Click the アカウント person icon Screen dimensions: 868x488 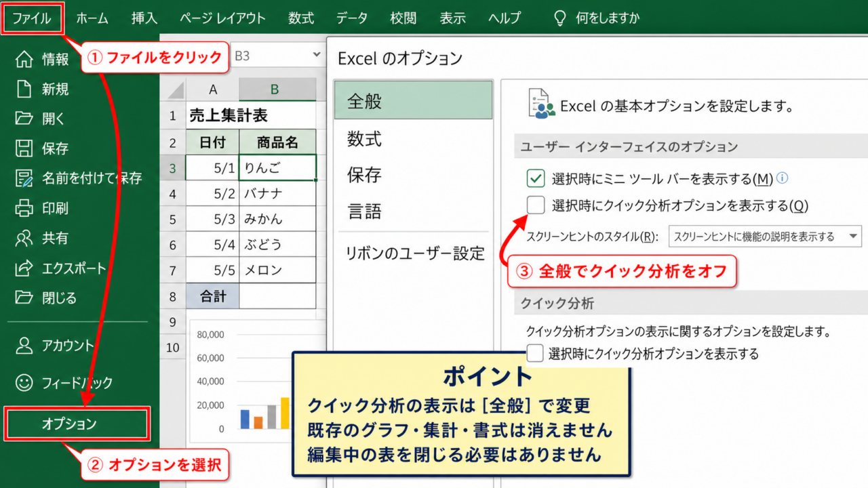[24, 346]
